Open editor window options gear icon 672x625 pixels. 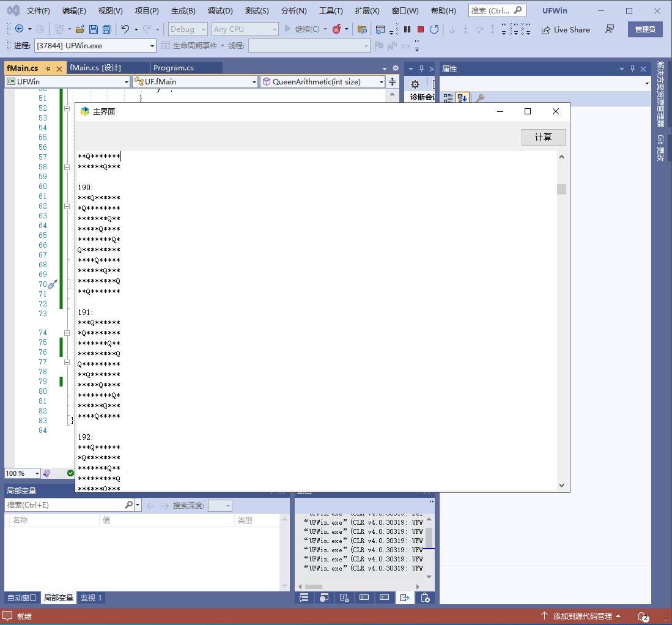tap(396, 68)
